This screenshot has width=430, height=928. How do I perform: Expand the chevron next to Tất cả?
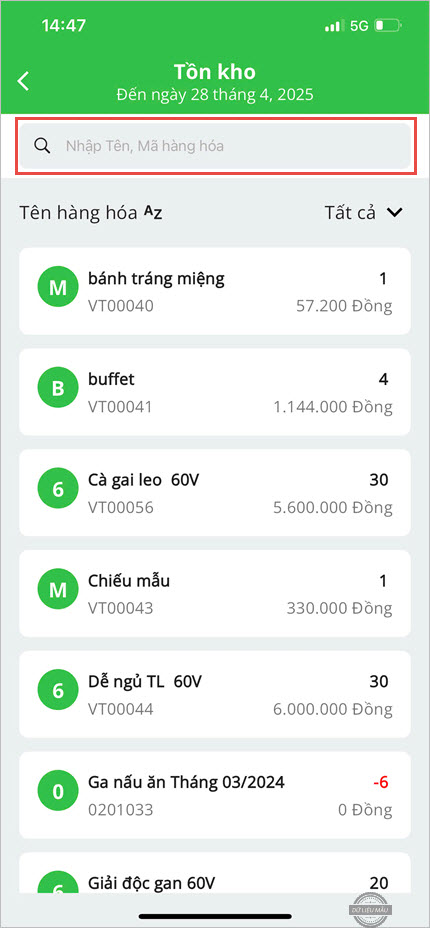pyautogui.click(x=395, y=213)
